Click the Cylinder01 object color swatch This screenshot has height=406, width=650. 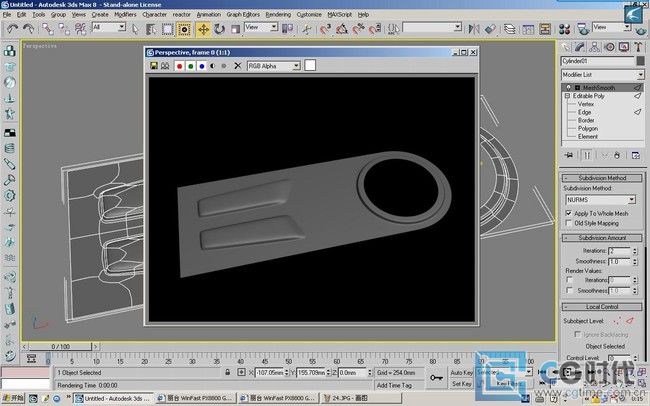tap(640, 61)
